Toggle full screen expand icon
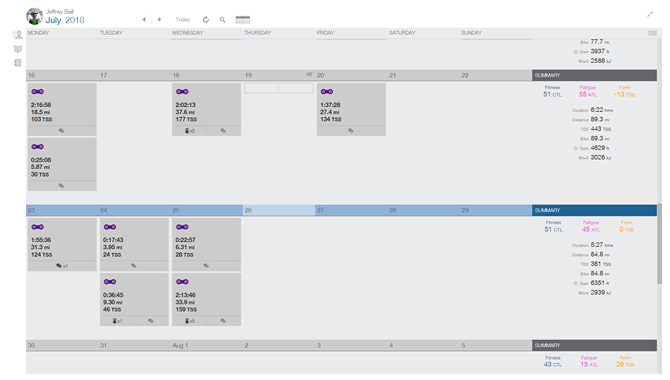This screenshot has height=380, width=670. (650, 14)
